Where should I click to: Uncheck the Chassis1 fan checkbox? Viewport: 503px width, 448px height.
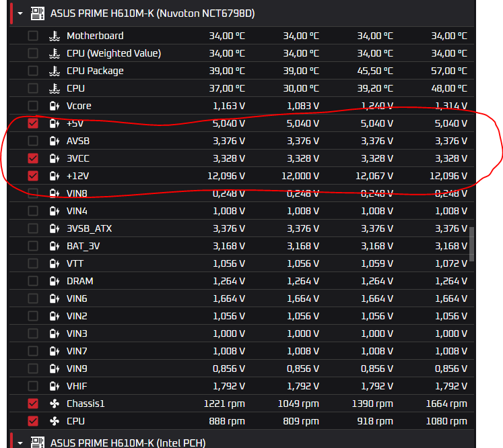[x=33, y=404]
